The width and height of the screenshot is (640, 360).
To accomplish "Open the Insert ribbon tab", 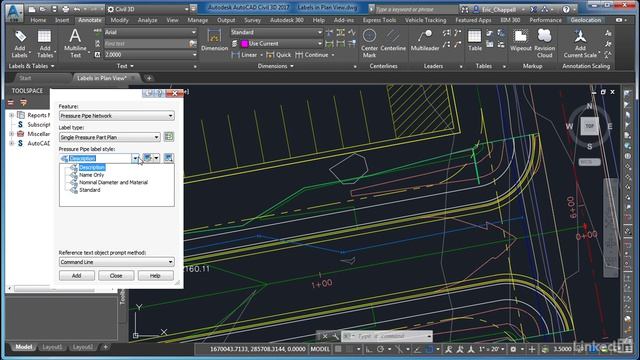I will coord(62,20).
